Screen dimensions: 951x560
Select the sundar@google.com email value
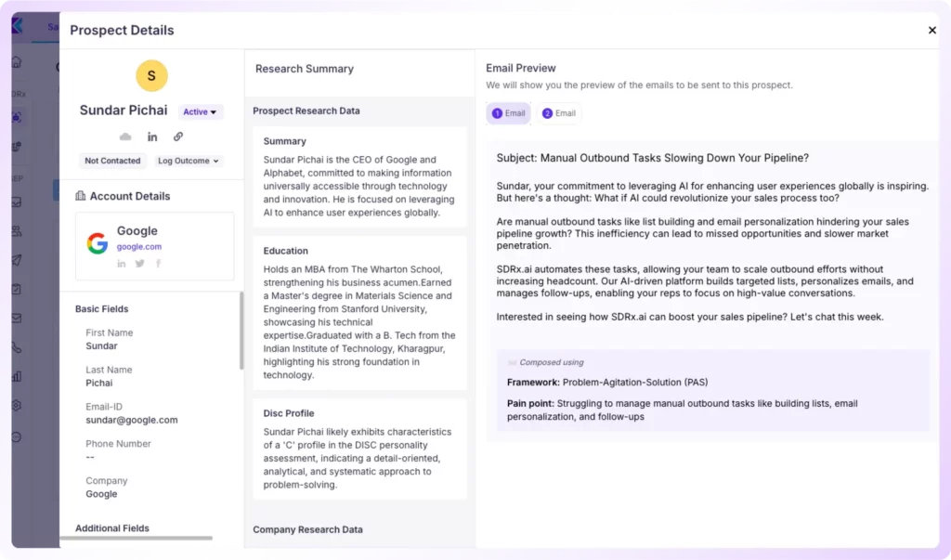click(132, 420)
